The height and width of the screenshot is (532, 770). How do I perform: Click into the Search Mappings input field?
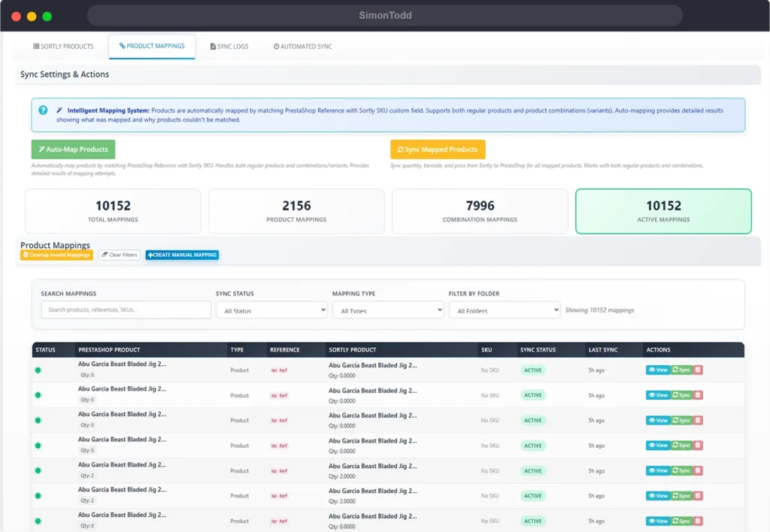[126, 310]
